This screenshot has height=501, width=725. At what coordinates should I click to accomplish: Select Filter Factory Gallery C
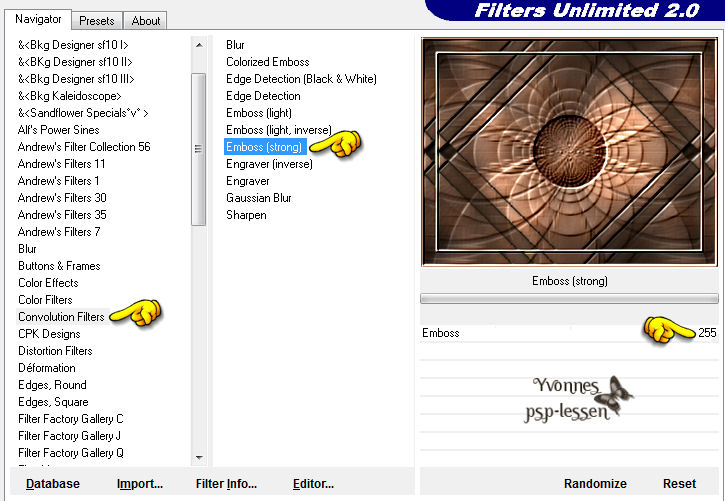71,419
